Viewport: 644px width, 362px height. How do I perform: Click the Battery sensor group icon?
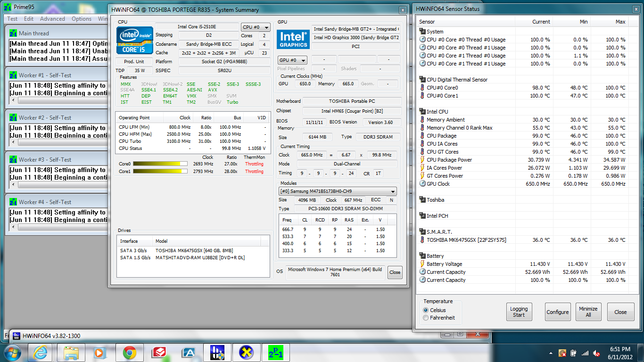(422, 256)
